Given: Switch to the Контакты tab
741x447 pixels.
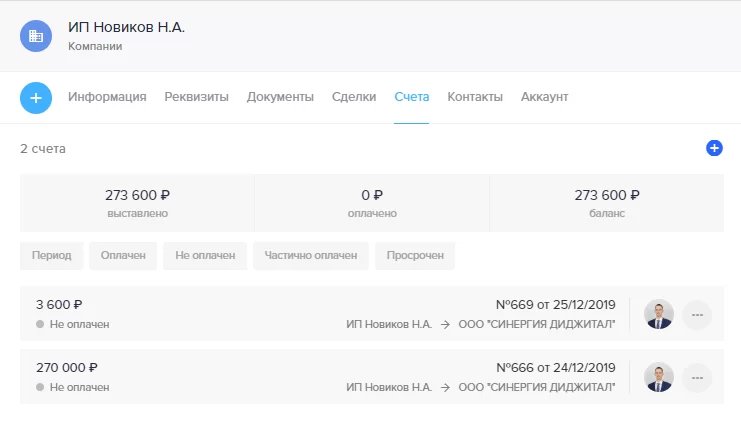Looking at the screenshot, I should 475,97.
